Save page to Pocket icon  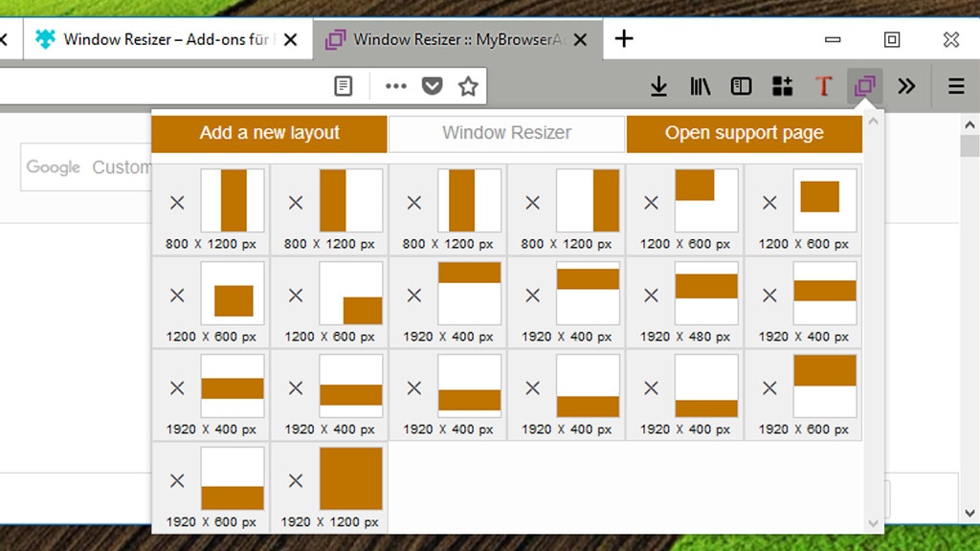point(433,86)
